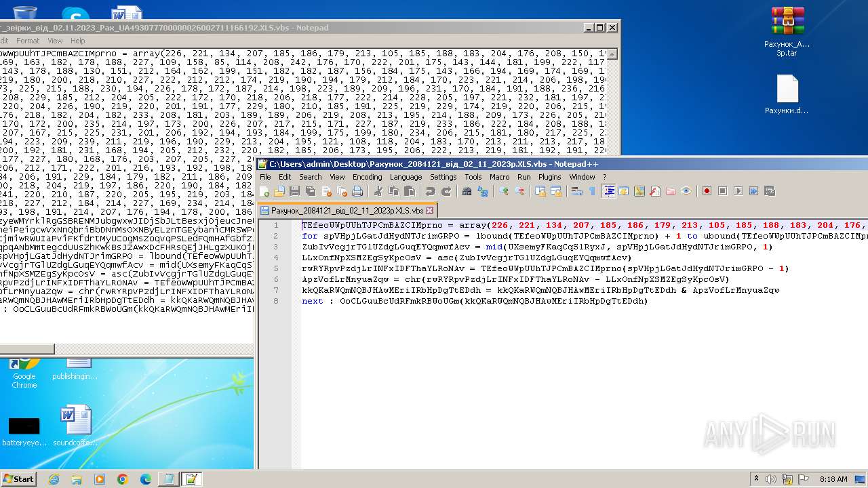Toggle the Word wrap toolbar icon

[577, 191]
